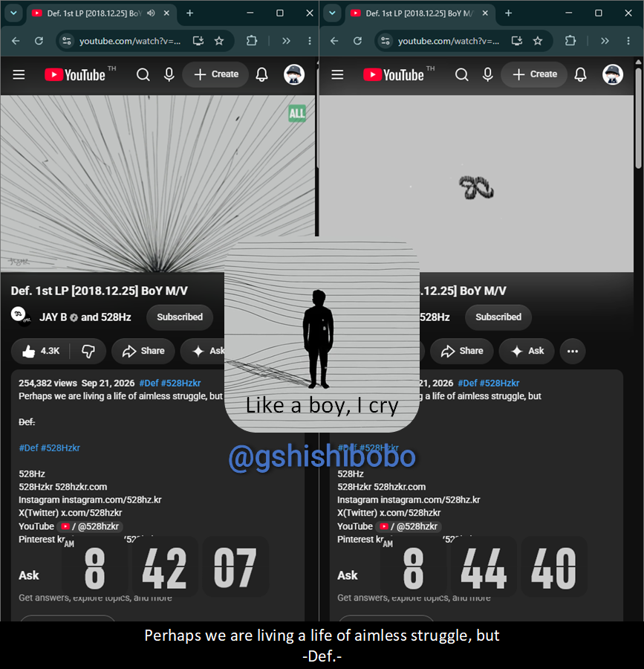The image size is (644, 669).
Task: Open account avatar menu in left window
Action: [294, 74]
